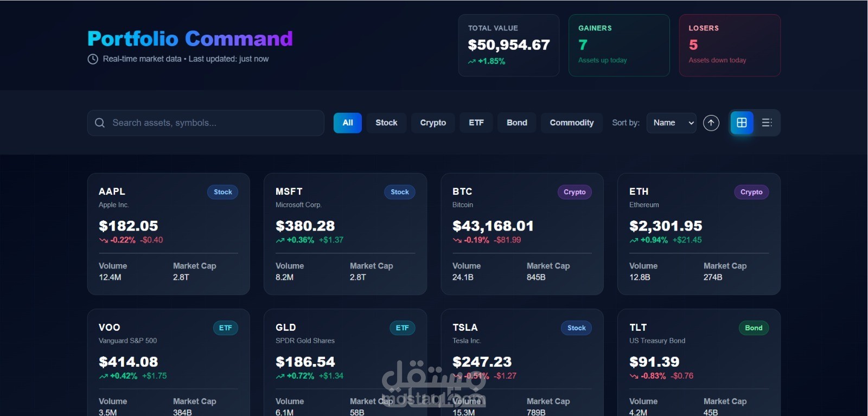This screenshot has height=416, width=868.
Task: Click BTC downward trend arrow icon
Action: click(457, 240)
